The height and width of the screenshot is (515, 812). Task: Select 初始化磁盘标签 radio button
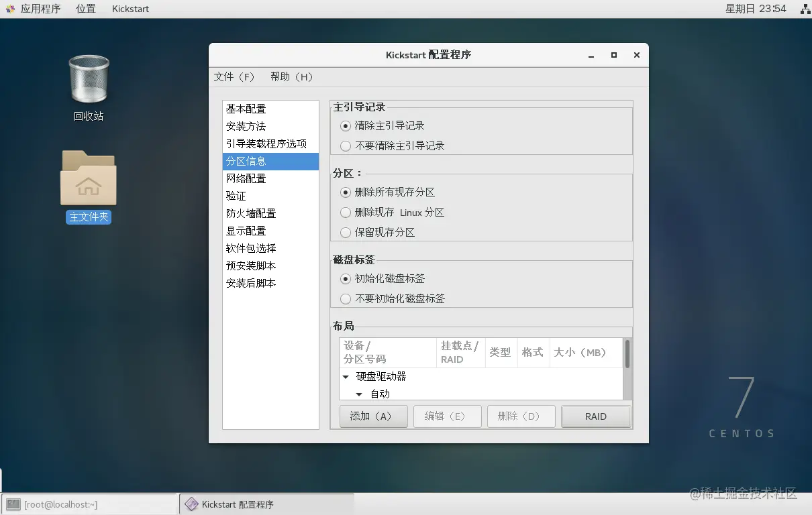tap(346, 278)
